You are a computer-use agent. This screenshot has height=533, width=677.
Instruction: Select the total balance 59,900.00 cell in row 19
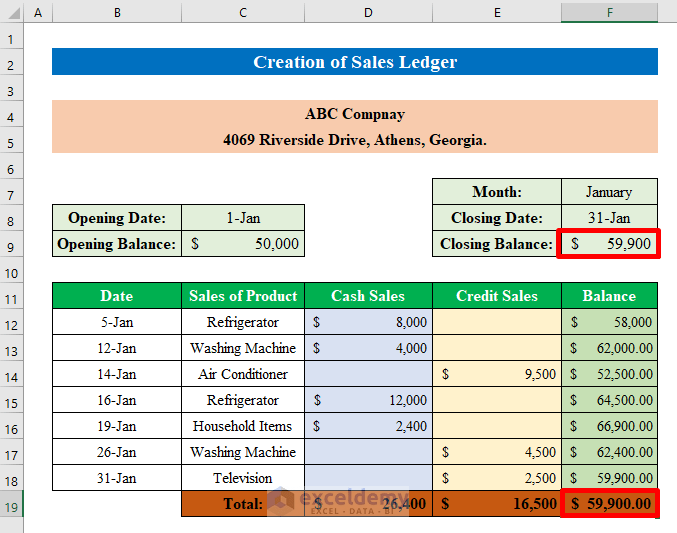point(610,504)
